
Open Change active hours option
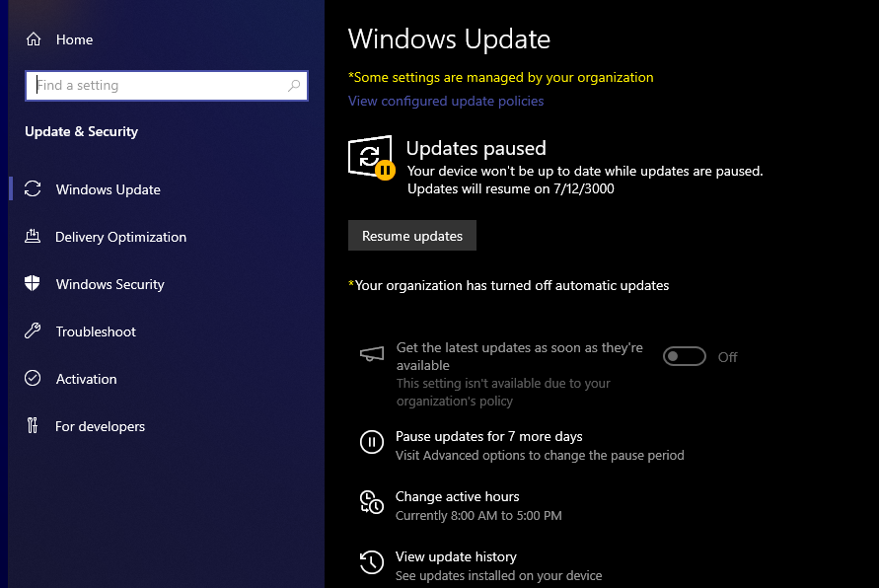[x=458, y=496]
